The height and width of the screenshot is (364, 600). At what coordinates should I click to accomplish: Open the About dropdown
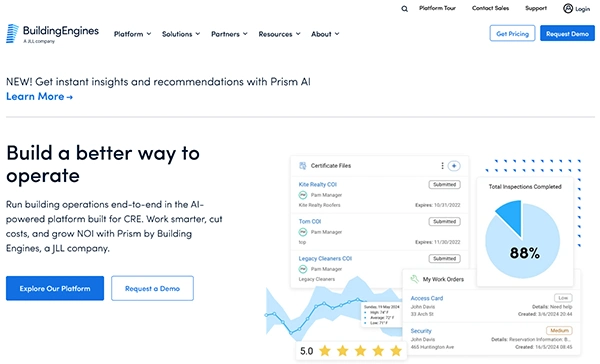[x=325, y=34]
